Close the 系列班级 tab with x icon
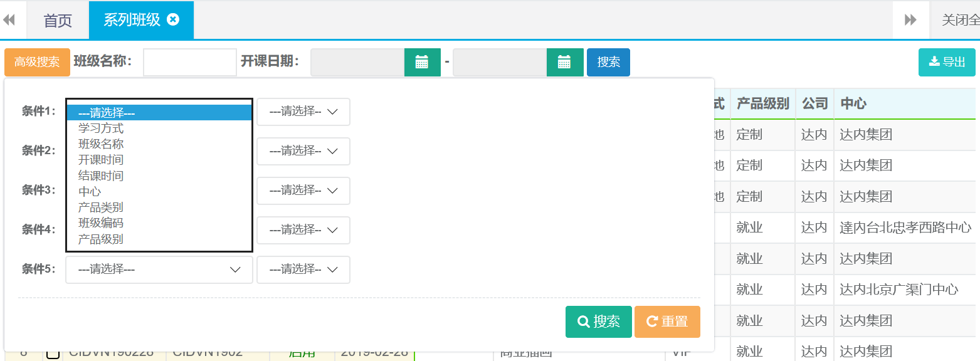This screenshot has width=980, height=361. pyautogui.click(x=173, y=19)
